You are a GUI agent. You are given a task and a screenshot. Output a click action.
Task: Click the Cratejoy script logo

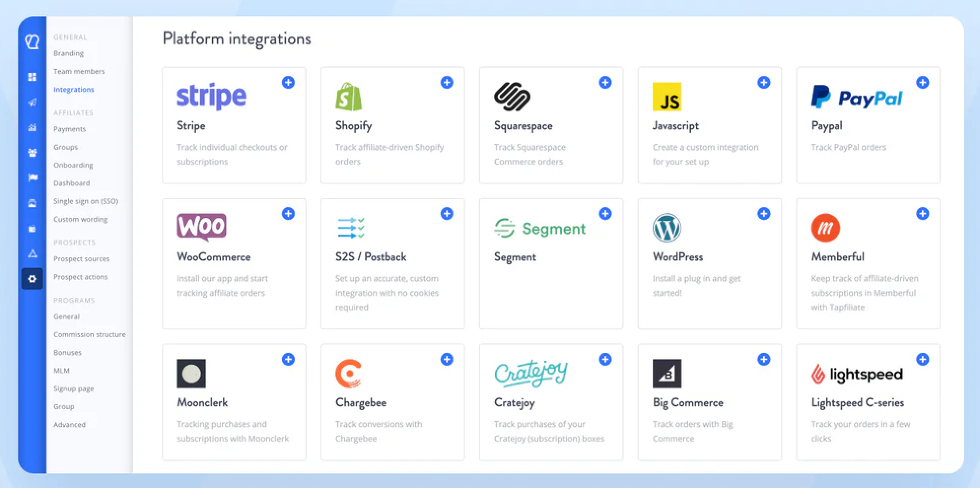531,374
